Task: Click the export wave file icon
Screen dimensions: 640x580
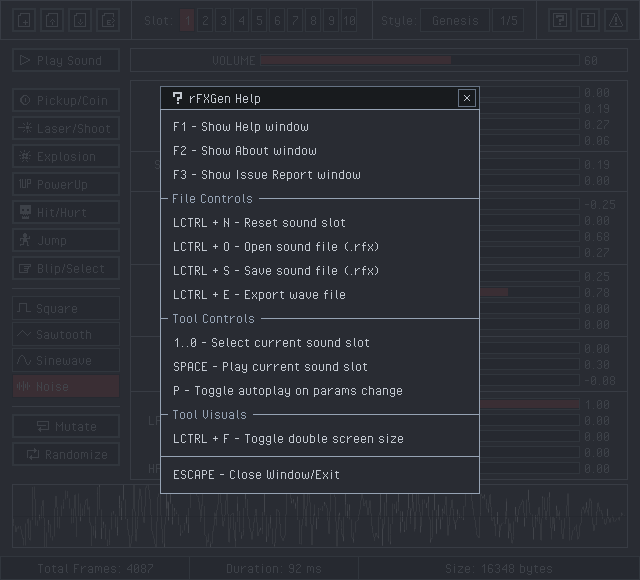Action: tap(109, 20)
